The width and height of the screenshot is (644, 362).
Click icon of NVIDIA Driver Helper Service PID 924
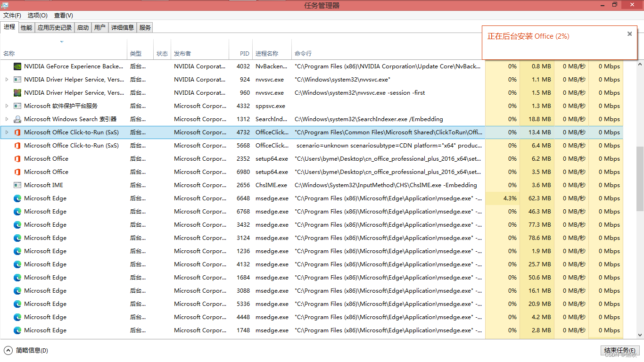(17, 80)
